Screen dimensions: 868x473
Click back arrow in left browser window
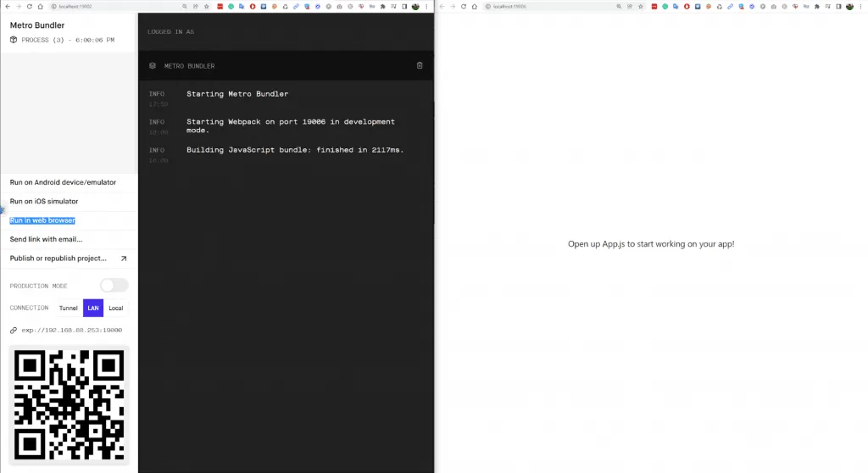pos(8,7)
